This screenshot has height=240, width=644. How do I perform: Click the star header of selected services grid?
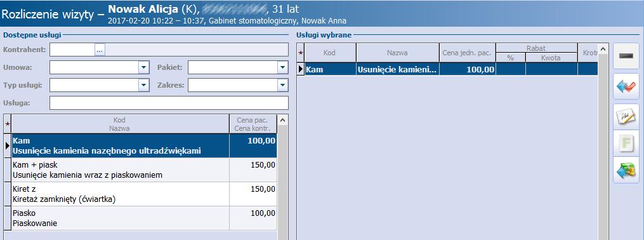(301, 53)
